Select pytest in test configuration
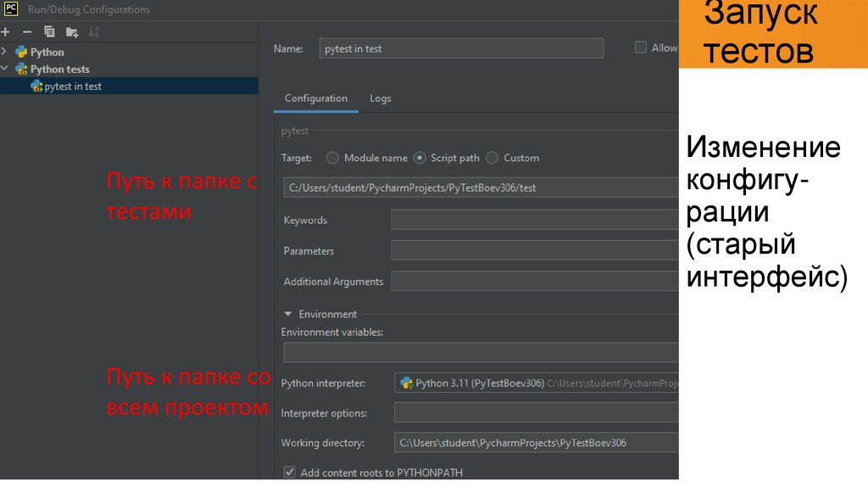This screenshot has width=868, height=487. 129,87
